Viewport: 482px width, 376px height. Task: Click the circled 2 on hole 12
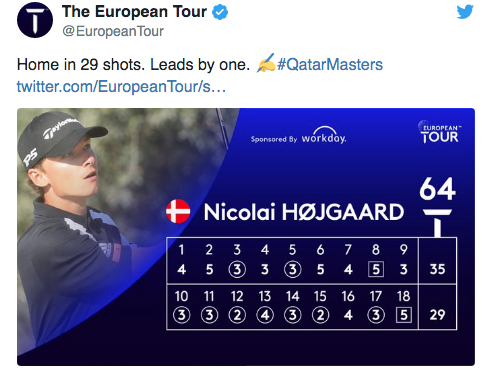(237, 315)
